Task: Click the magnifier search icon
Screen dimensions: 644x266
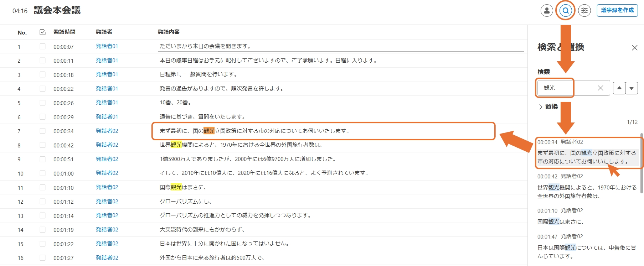Action: (566, 10)
